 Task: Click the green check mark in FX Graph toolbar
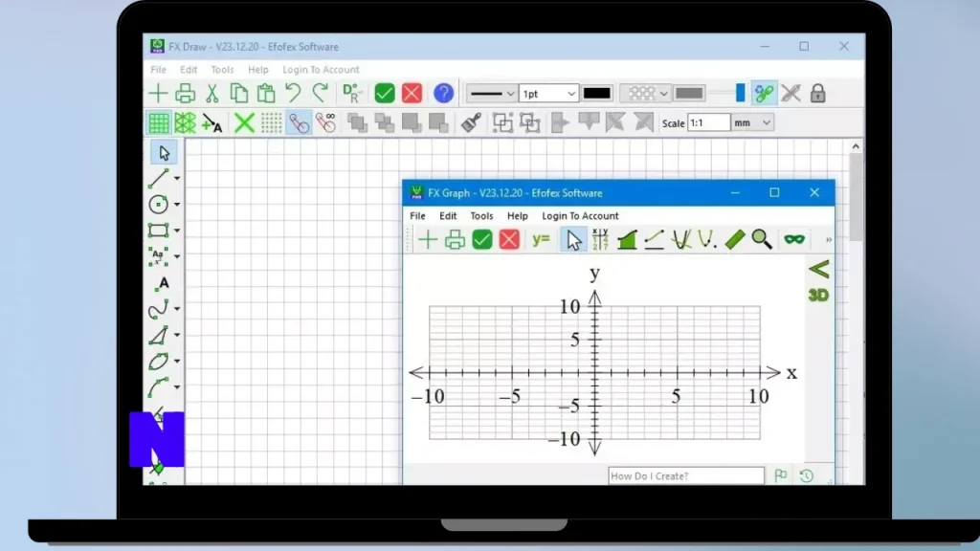(x=482, y=239)
